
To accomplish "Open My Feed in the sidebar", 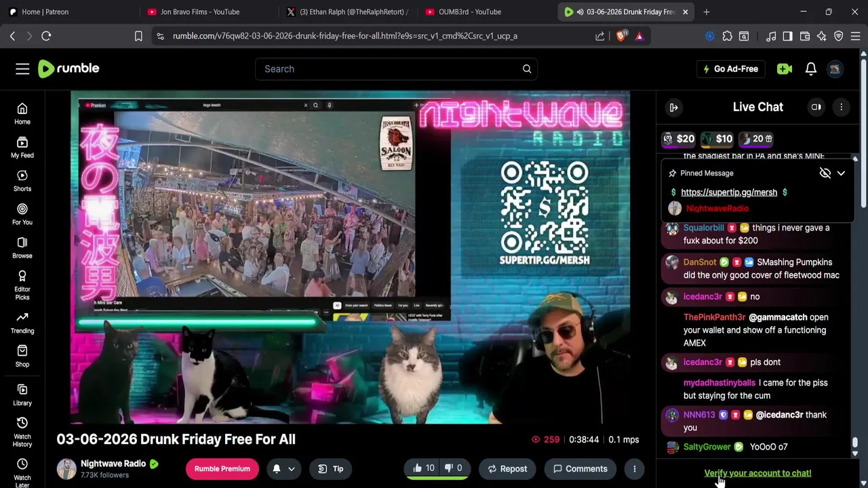I will click(22, 147).
